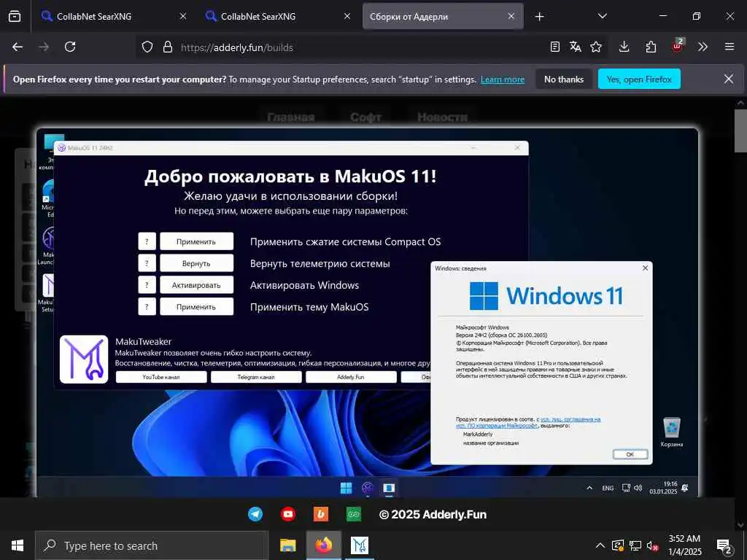Click the © 2025 Adderly.Fun footer text
The height and width of the screenshot is (560, 747).
click(x=433, y=515)
